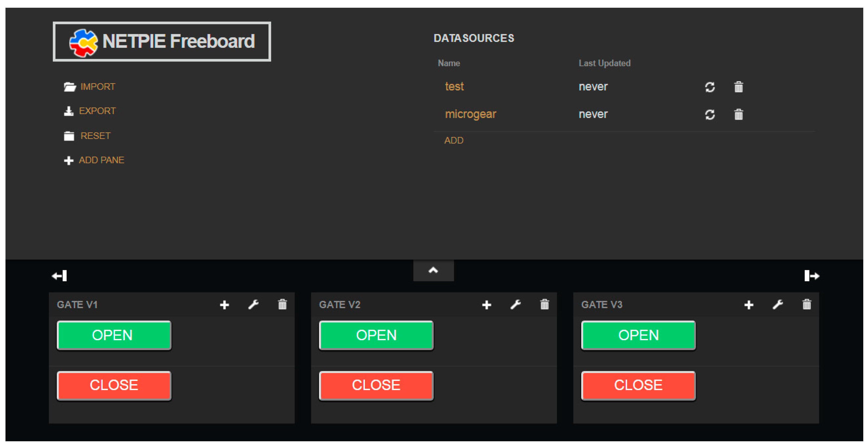Image resolution: width=868 pixels, height=447 pixels.
Task: Add widget to GATE V1 pane
Action: (224, 305)
